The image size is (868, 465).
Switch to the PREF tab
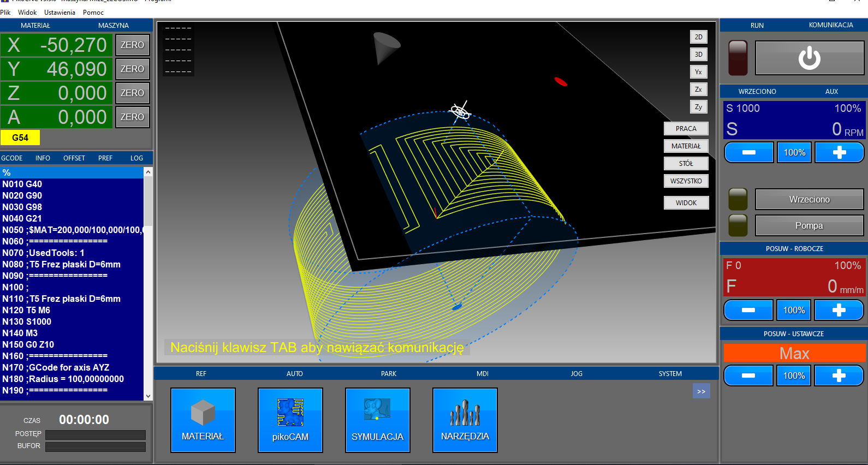click(x=105, y=158)
